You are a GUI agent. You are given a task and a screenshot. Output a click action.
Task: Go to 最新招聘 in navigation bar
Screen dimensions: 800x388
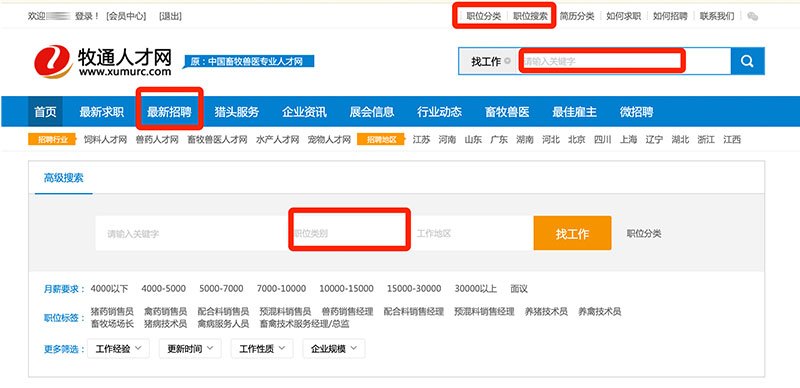(169, 112)
